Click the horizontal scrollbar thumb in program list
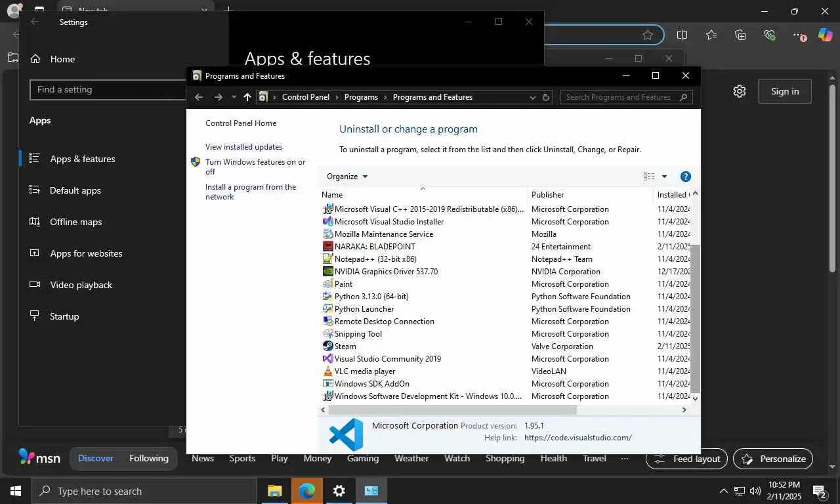840x504 pixels. 452,410
